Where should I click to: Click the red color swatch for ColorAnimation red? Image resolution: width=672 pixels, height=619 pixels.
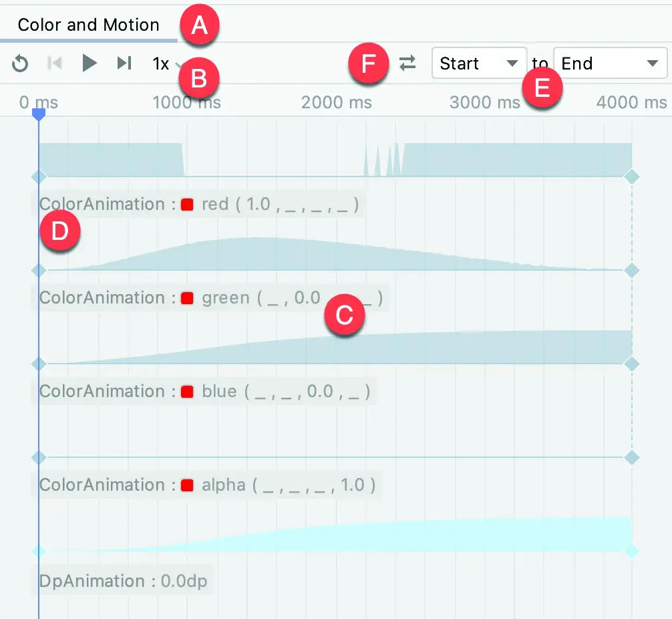[187, 205]
